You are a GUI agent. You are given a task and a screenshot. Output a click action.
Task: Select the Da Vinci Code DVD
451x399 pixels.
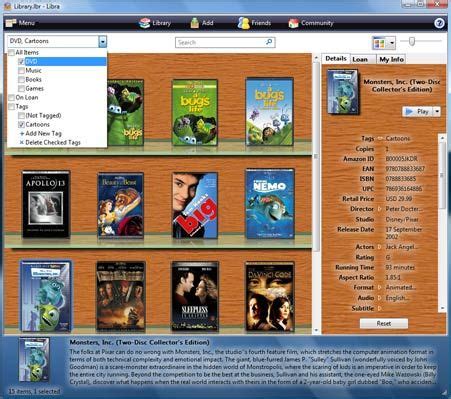270,296
